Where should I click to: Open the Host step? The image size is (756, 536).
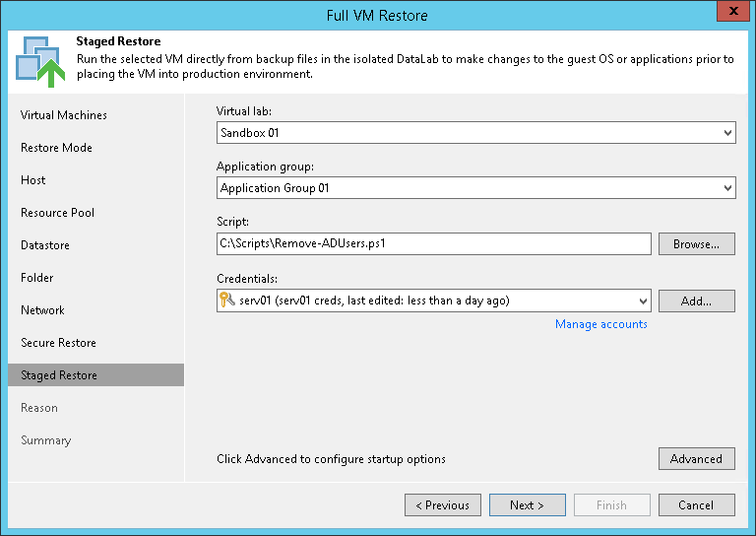pyautogui.click(x=33, y=180)
